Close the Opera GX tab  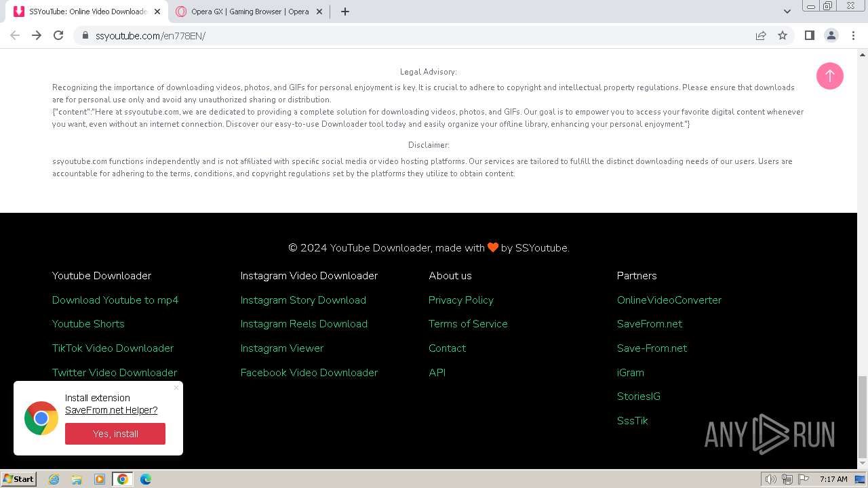point(320,12)
